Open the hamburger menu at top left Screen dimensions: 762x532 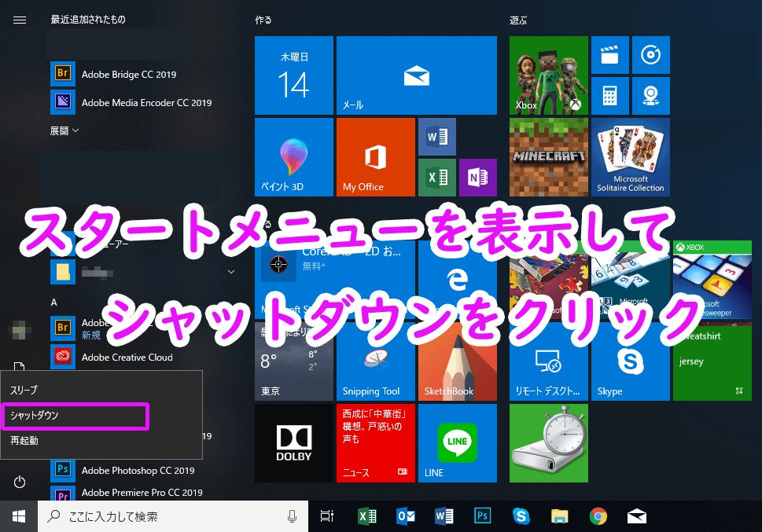pyautogui.click(x=20, y=20)
